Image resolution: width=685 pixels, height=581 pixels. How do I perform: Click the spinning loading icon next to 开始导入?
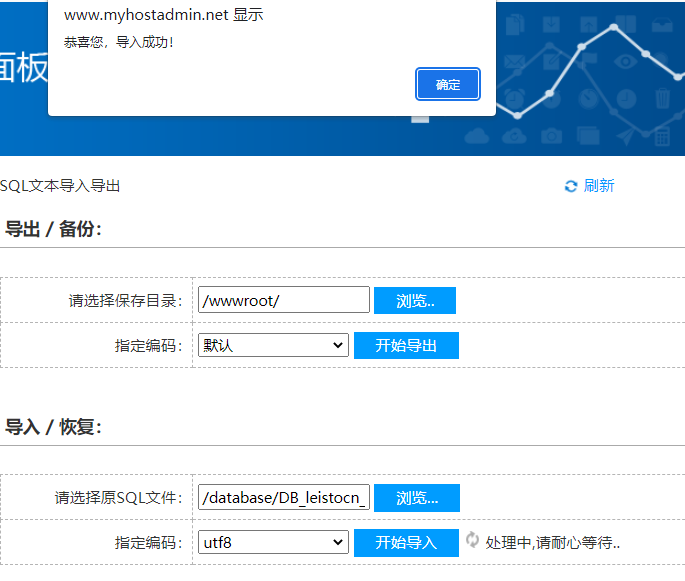(472, 541)
